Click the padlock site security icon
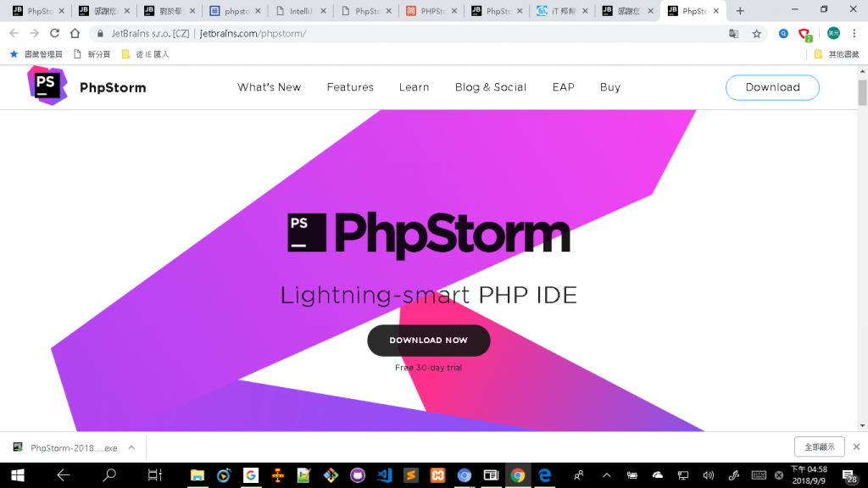 [100, 34]
